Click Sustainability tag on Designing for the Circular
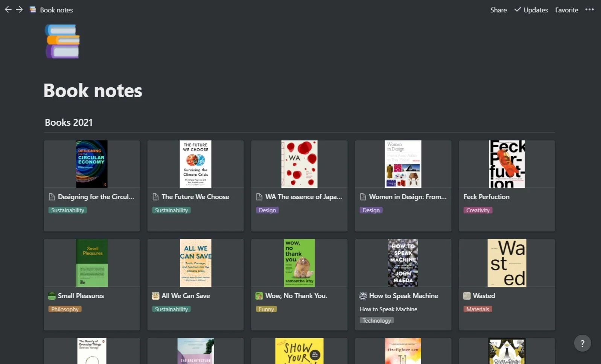 [x=68, y=210]
